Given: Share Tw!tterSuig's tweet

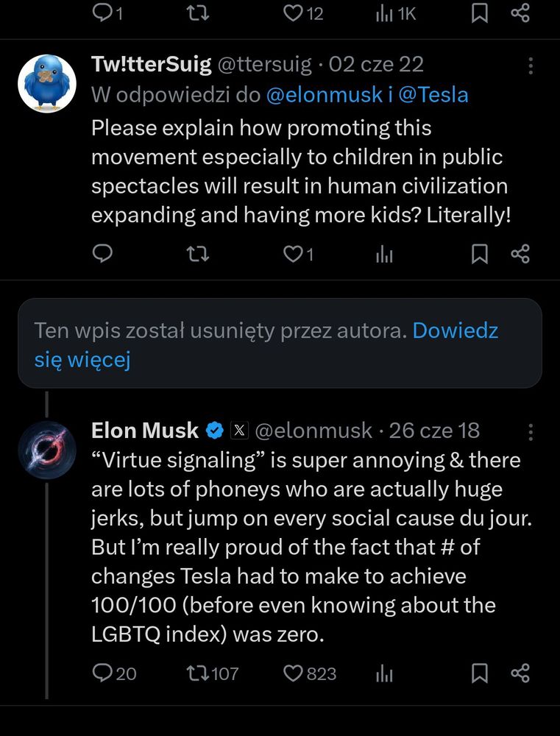Looking at the screenshot, I should 520,254.
